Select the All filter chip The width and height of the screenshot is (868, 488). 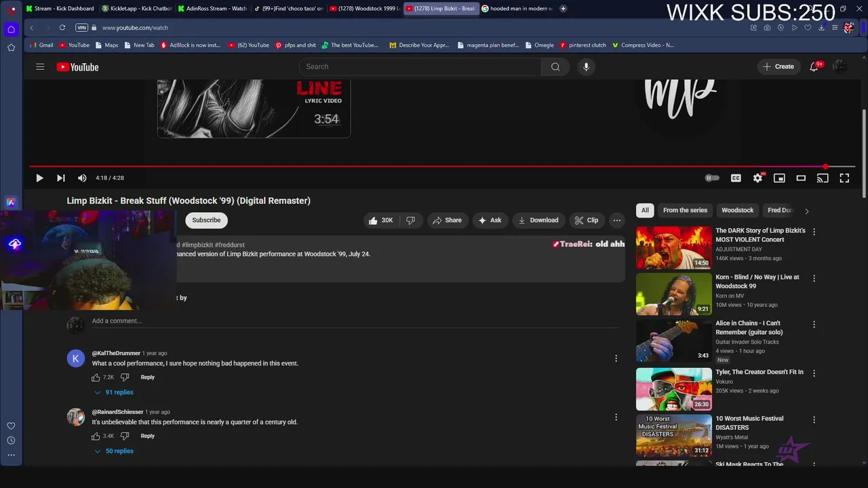point(645,210)
